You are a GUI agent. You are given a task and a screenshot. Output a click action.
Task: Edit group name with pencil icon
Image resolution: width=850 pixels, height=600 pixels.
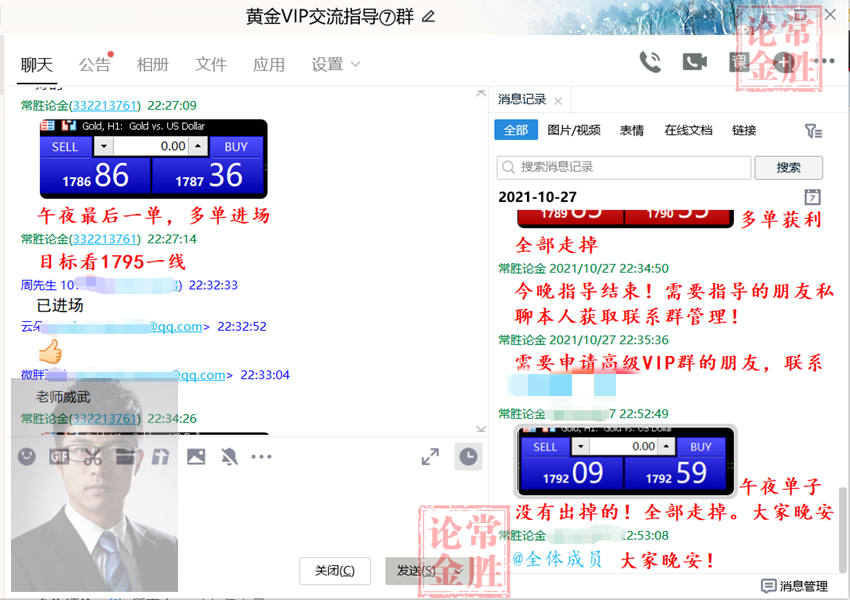click(x=428, y=17)
